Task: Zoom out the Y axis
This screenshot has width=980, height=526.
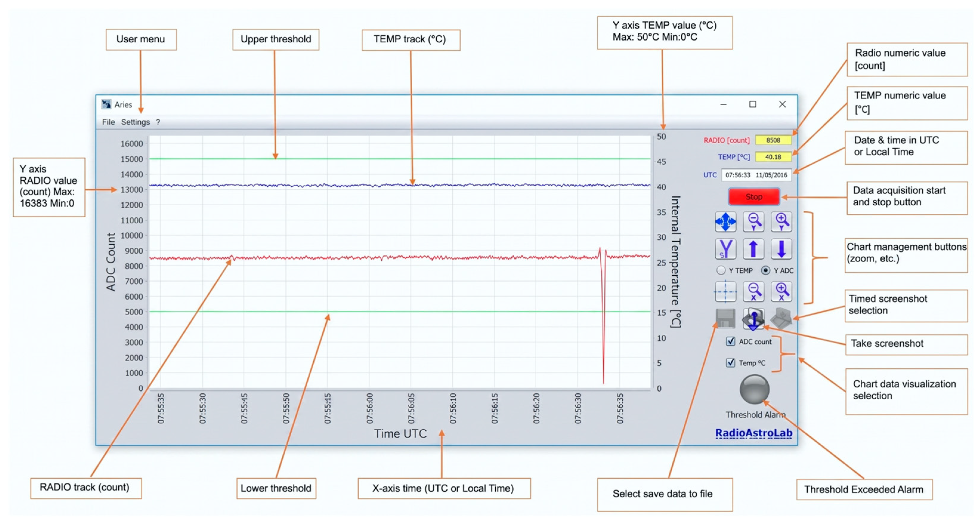Action: tap(753, 222)
